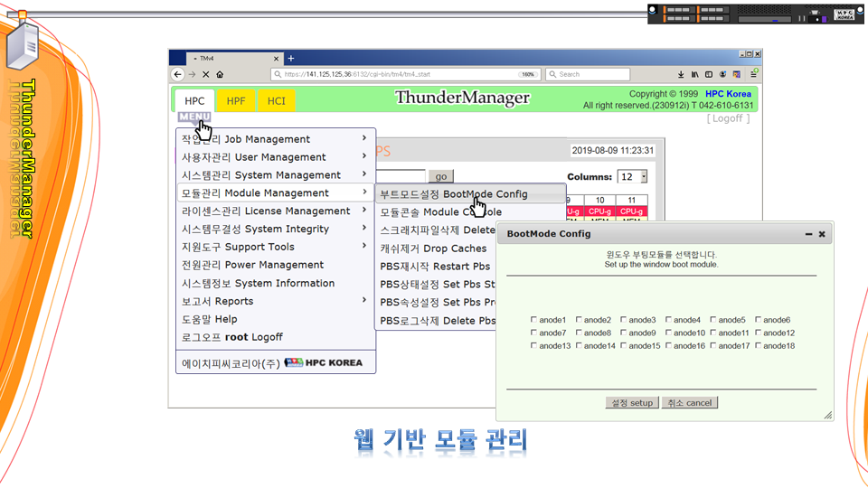The image size is (868, 488).
Task: Minimize the BootMode Config dialog
Action: point(808,234)
